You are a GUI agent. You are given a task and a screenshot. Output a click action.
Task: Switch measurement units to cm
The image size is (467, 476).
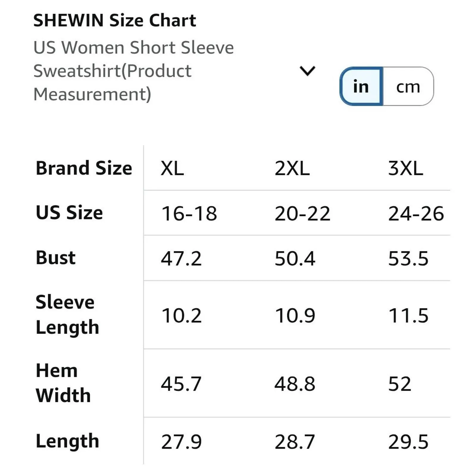(x=408, y=86)
